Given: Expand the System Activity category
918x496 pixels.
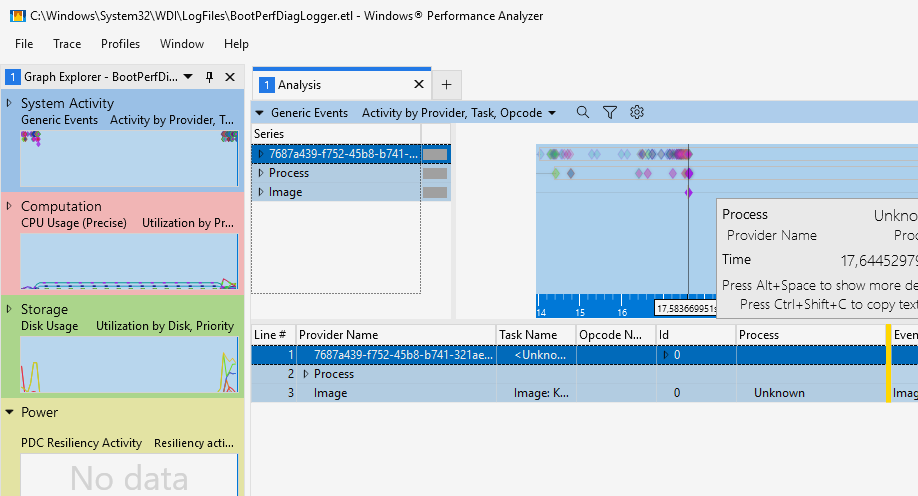Looking at the screenshot, I should click(x=9, y=103).
